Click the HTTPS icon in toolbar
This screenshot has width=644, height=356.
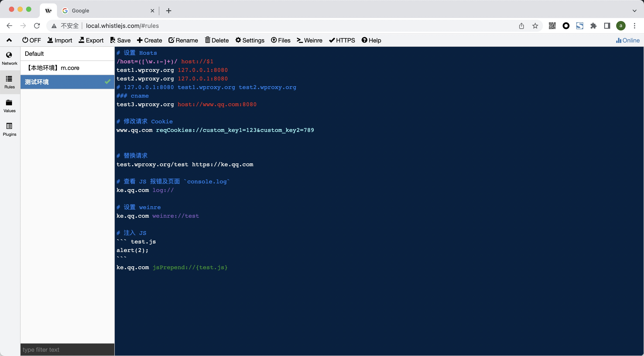tap(342, 40)
